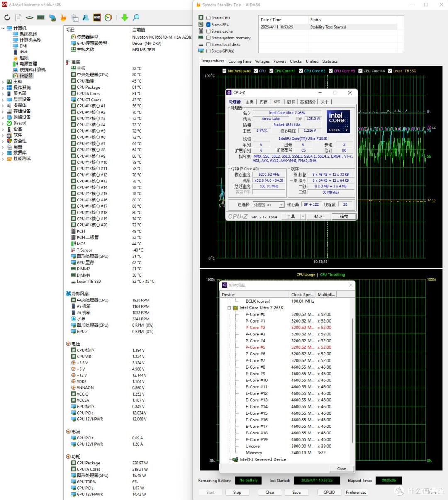The height and width of the screenshot is (500, 448).
Task: Expand the 操作系统 tree node
Action: point(3,87)
